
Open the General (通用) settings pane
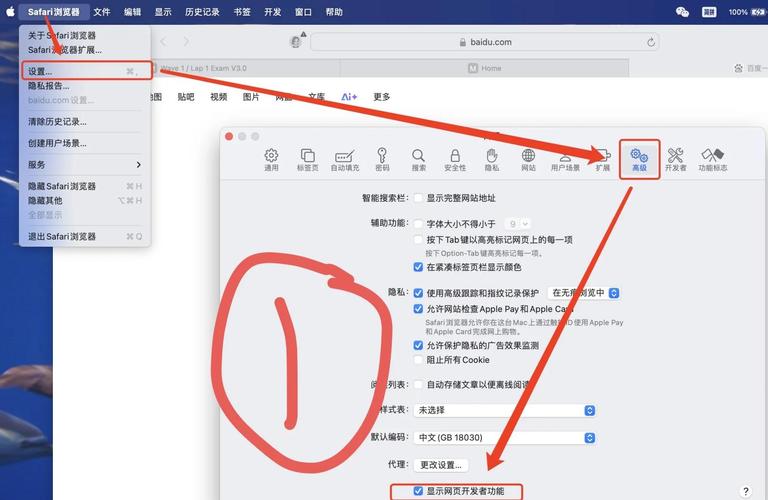[271, 160]
